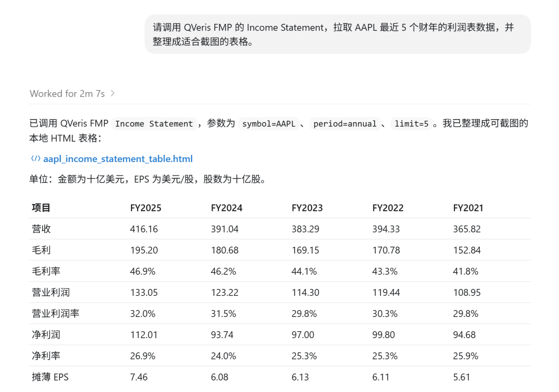The image size is (559, 392).
Task: Click gross profit value 180.68
Action: click(225, 250)
